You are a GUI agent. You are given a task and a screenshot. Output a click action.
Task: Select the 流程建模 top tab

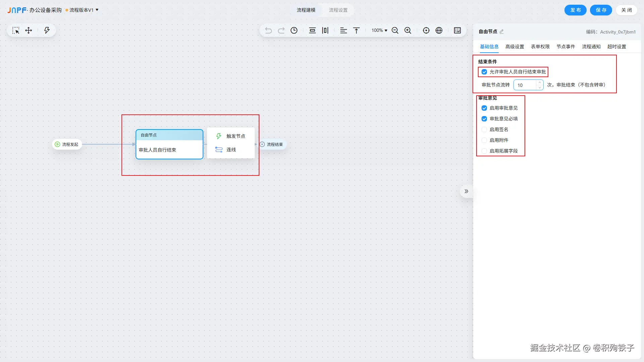[x=306, y=10]
